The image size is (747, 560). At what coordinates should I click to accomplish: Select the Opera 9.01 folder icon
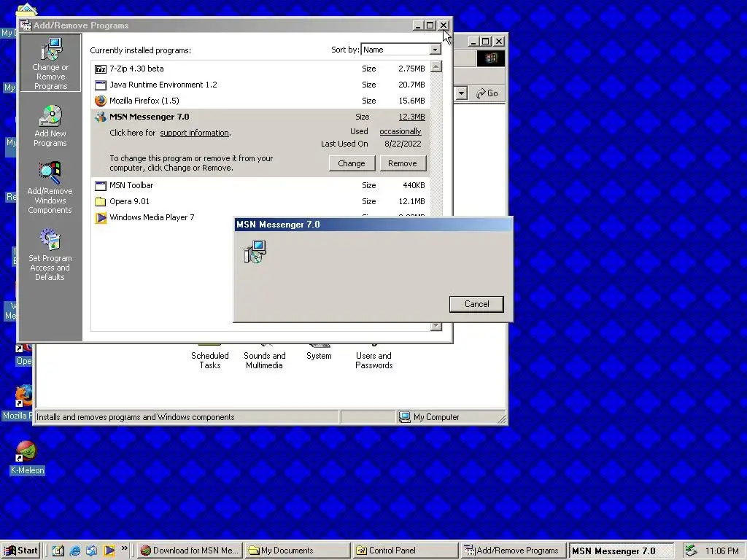pos(100,201)
